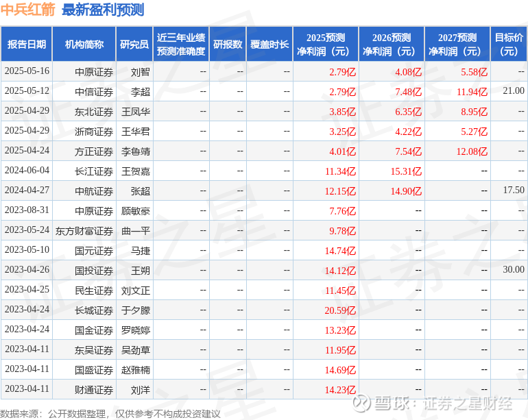
Task: Click researcher 罗晓婷
Action: (x=136, y=330)
